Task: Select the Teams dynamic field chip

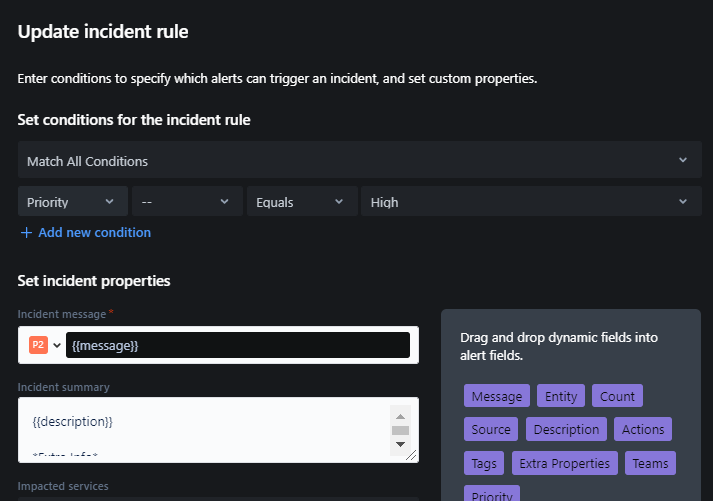Action: point(650,463)
